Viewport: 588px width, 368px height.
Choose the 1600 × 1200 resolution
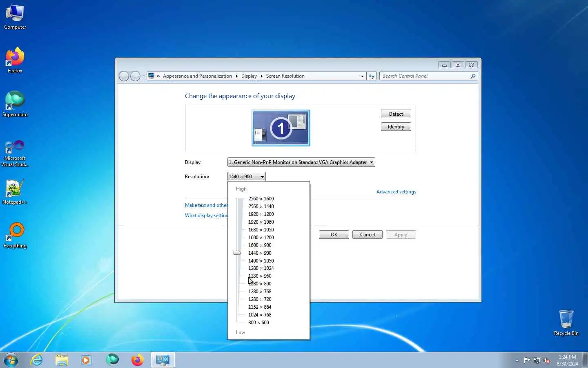pos(261,238)
